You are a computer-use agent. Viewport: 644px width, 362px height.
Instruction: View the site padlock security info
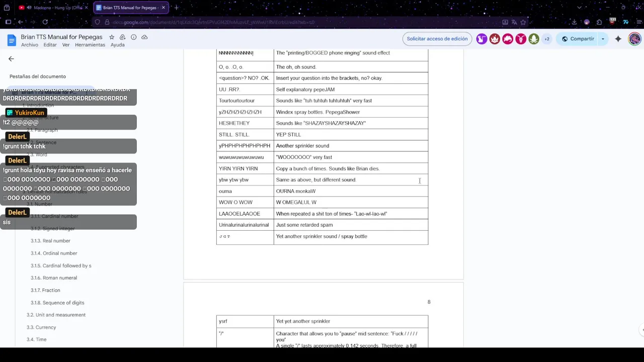pos(106,22)
